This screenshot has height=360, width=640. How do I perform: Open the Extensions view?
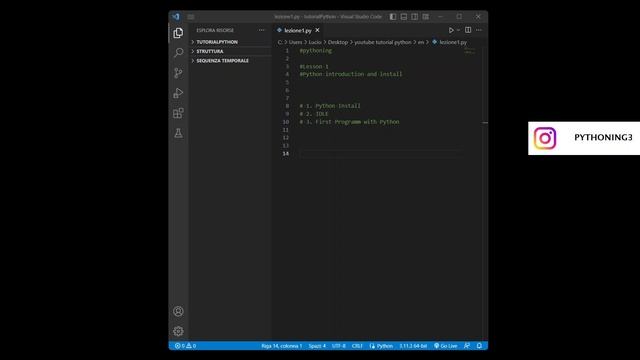178,113
